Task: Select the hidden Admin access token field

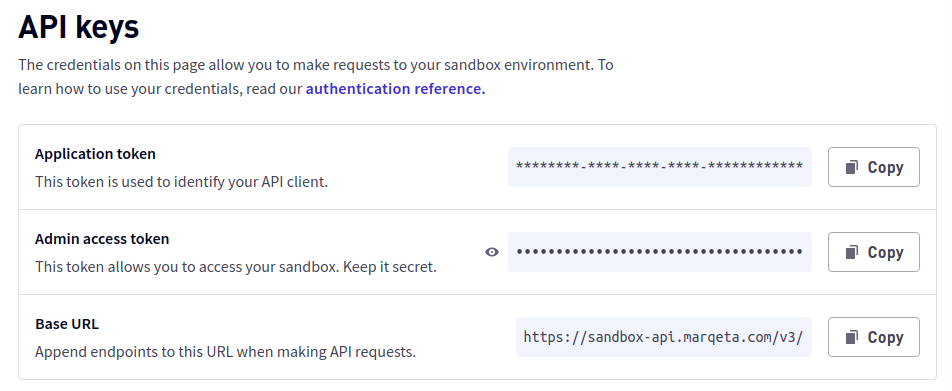Action: [x=660, y=252]
